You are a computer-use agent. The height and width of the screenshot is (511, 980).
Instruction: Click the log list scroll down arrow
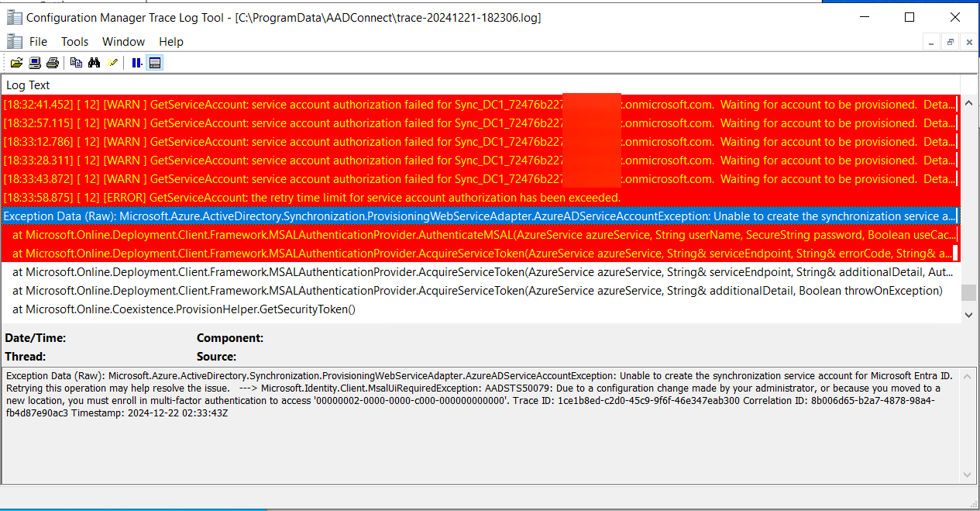click(968, 314)
